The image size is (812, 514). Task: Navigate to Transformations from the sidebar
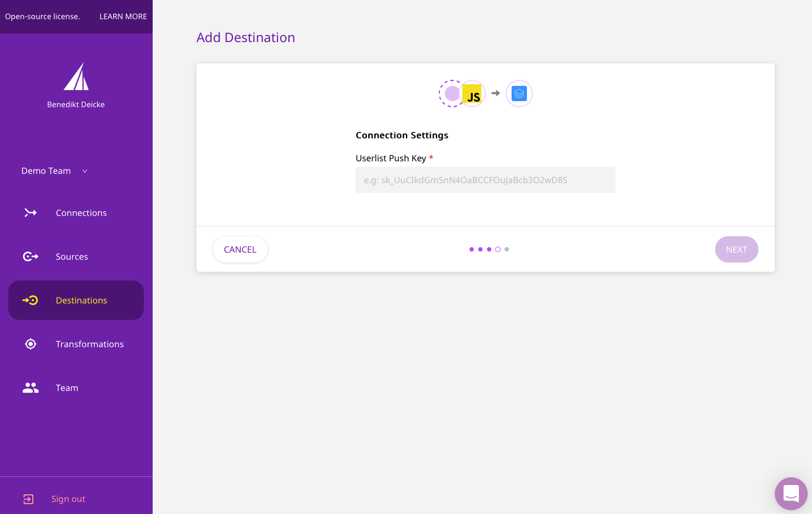(90, 344)
